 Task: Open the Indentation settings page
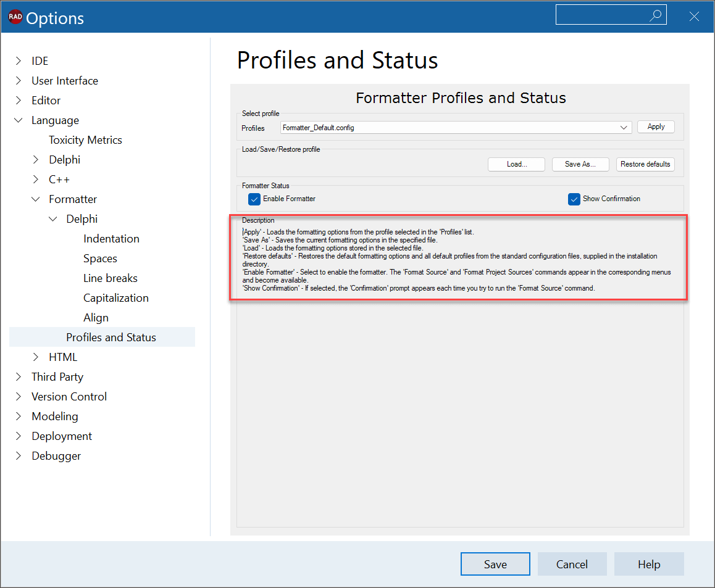coord(111,239)
